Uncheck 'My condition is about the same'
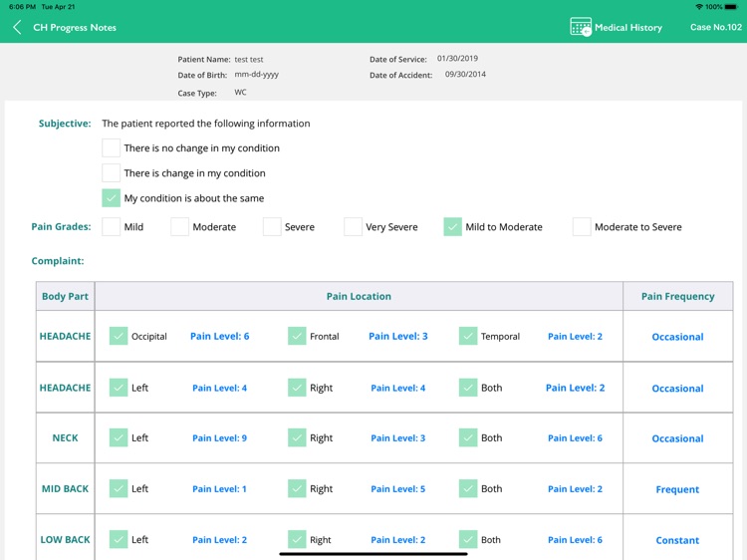 coord(112,197)
